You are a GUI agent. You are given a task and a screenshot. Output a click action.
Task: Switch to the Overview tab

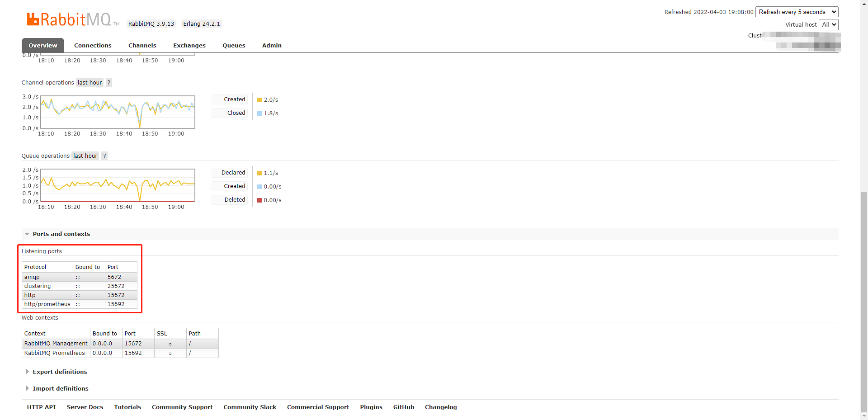pos(43,45)
